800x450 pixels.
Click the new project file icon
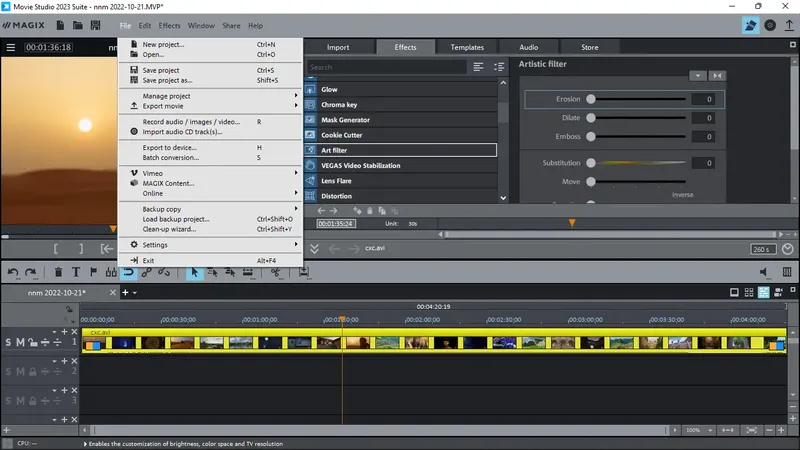(x=60, y=25)
